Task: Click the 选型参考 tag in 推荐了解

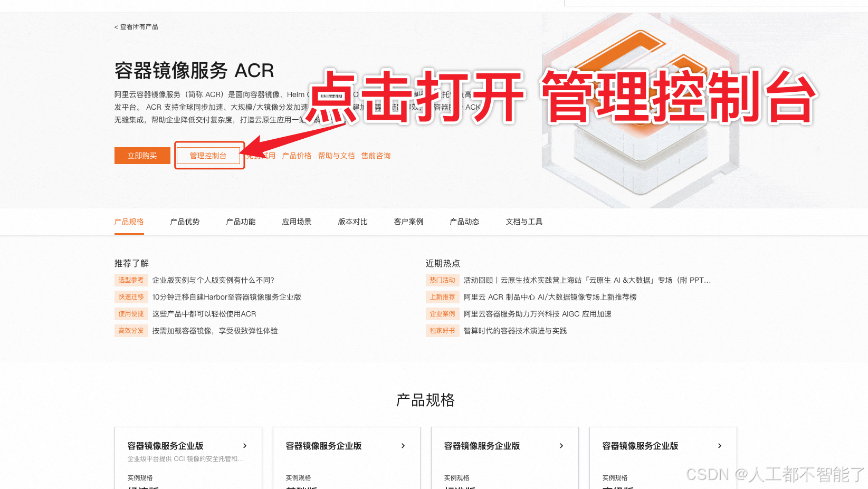Action: point(131,280)
